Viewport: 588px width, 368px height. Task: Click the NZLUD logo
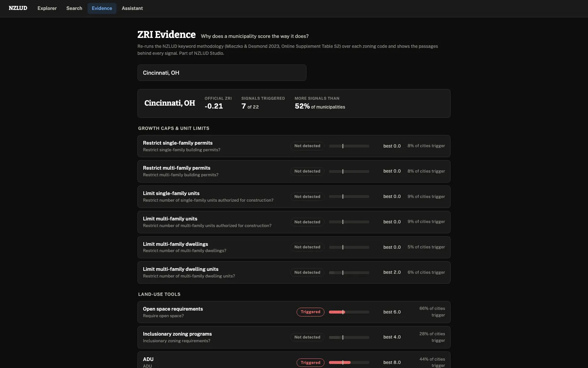[x=18, y=8]
